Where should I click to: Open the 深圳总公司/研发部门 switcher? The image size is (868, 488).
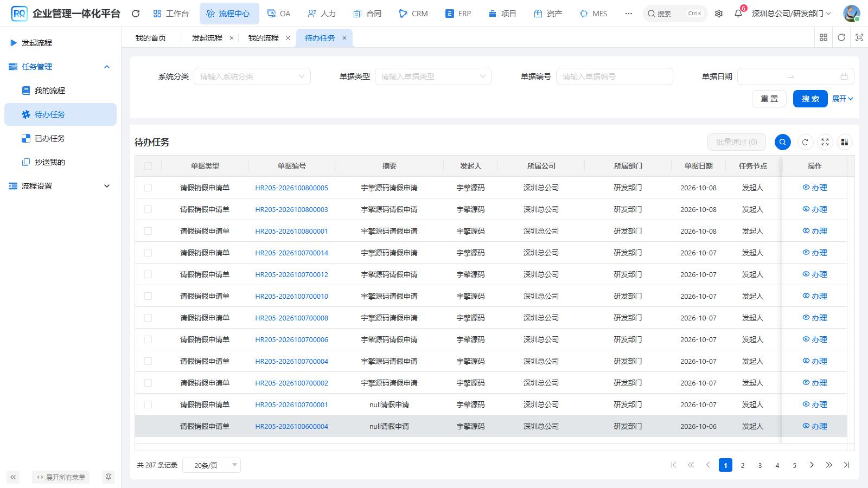click(x=792, y=14)
